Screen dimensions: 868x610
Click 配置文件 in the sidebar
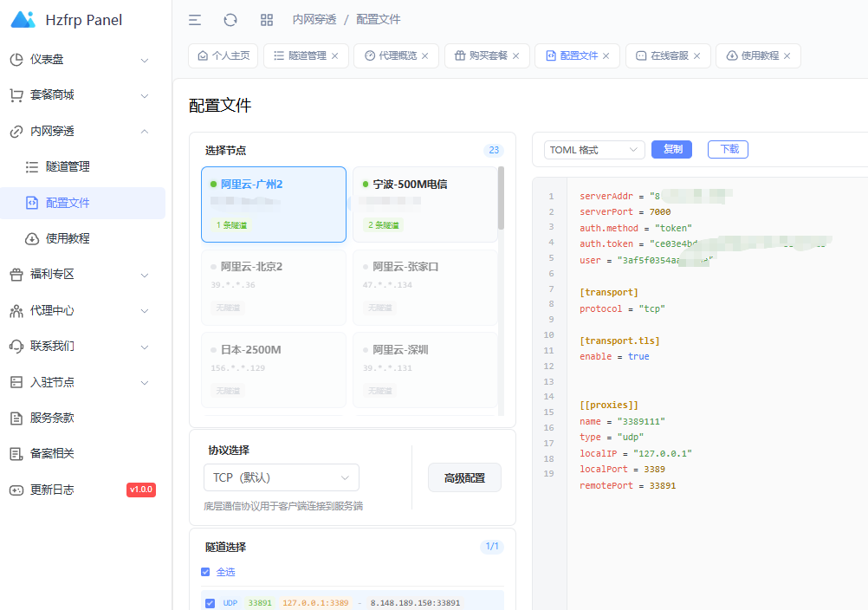click(82, 203)
